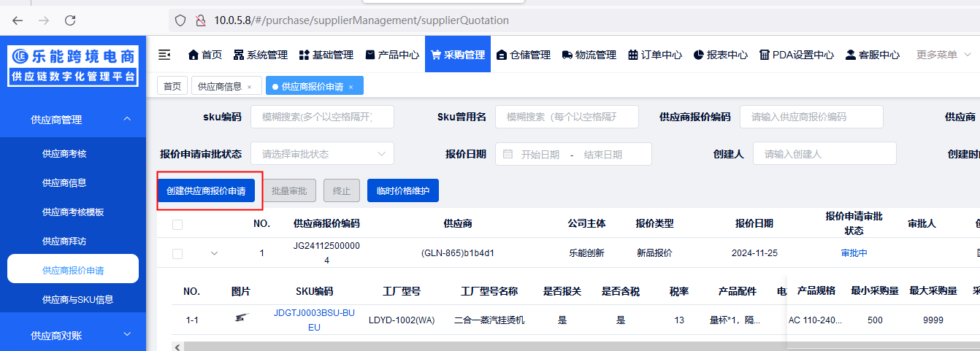Click the browser back arrow

pyautogui.click(x=18, y=20)
